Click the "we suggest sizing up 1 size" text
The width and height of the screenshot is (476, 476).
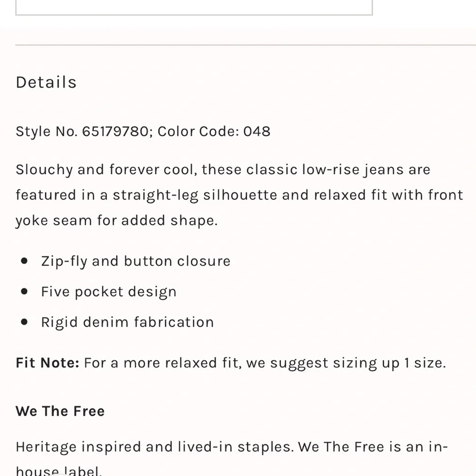346,363
